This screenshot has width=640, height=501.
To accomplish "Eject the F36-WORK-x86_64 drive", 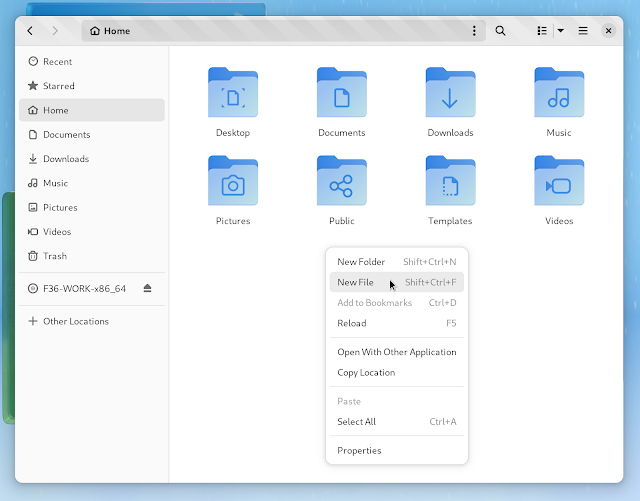I will 147,289.
